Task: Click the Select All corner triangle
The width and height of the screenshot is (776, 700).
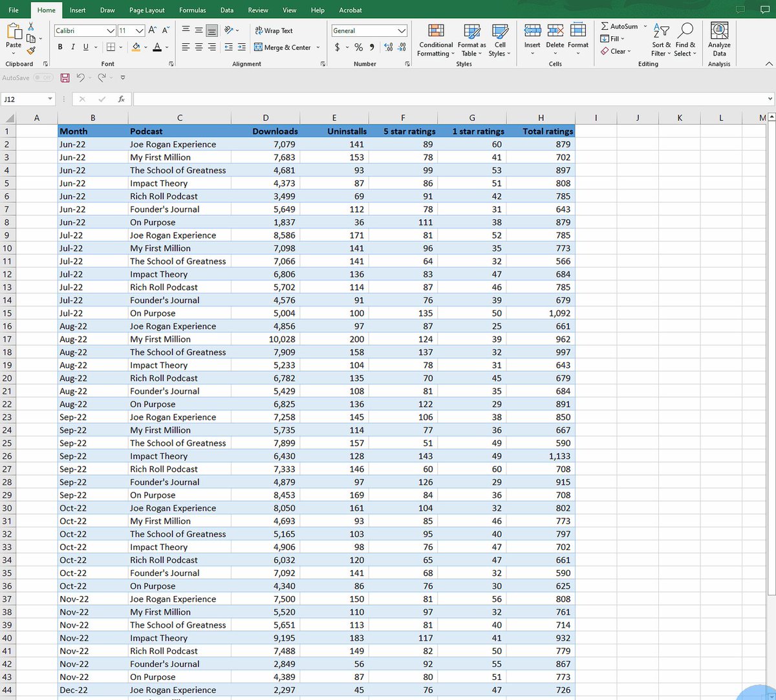Action: tap(8, 118)
